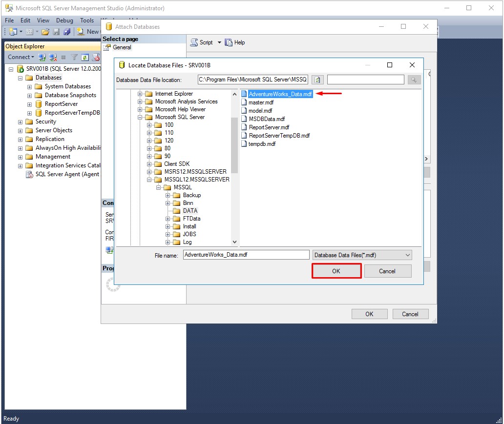
Task: Click OK in Attach Databases dialog
Action: tap(369, 314)
